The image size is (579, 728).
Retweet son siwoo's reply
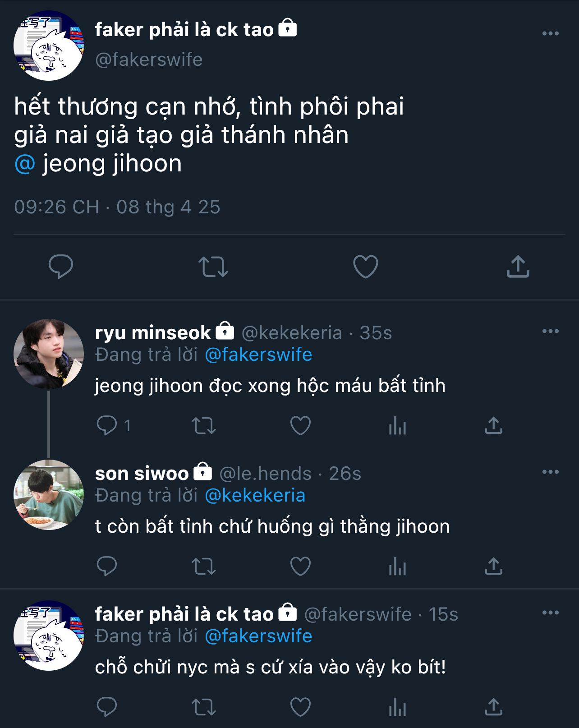click(204, 566)
